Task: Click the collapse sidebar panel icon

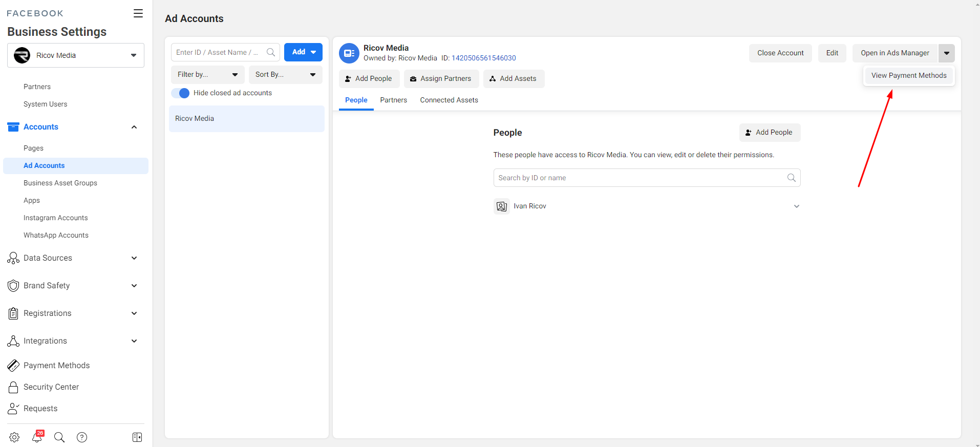Action: click(x=137, y=437)
